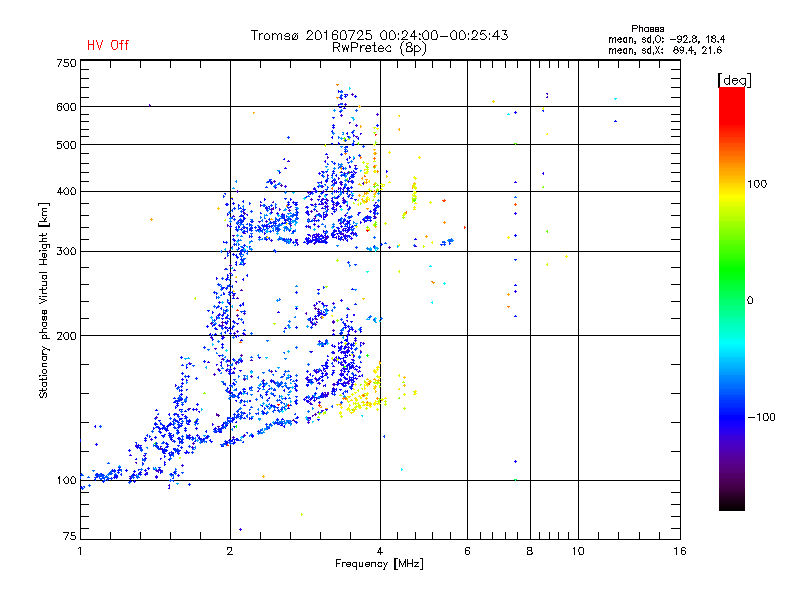Screen dimensions: 800x600
Task: Click the '500' y-axis tick label
Action: [66, 145]
